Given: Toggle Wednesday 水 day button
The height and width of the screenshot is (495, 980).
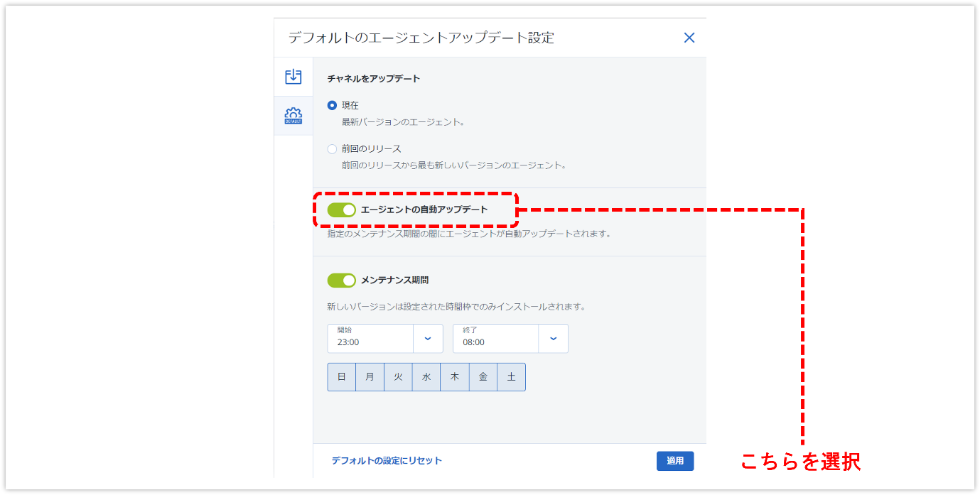Looking at the screenshot, I should point(426,377).
